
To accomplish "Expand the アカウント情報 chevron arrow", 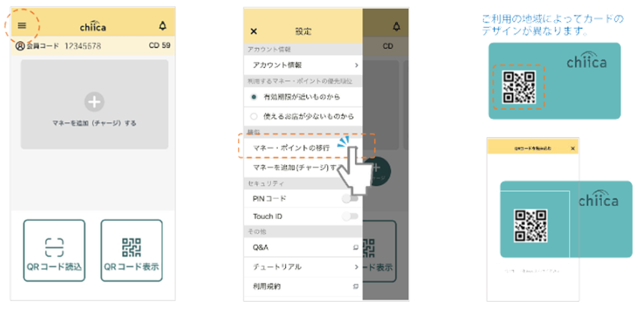I will [356, 65].
